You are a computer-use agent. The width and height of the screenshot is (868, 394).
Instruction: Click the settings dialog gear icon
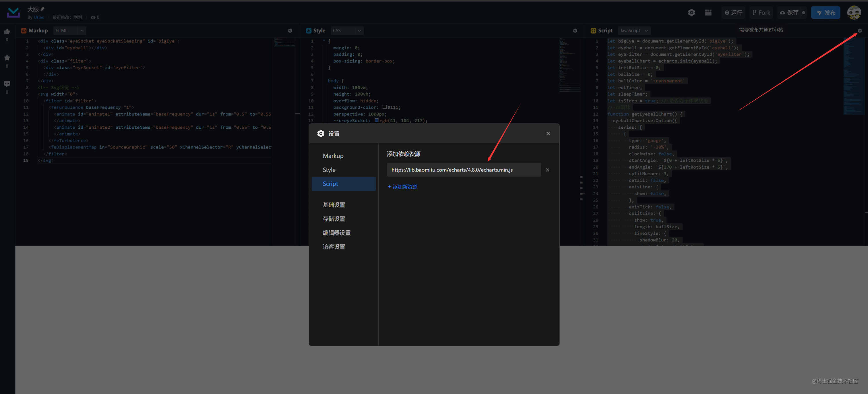[321, 134]
